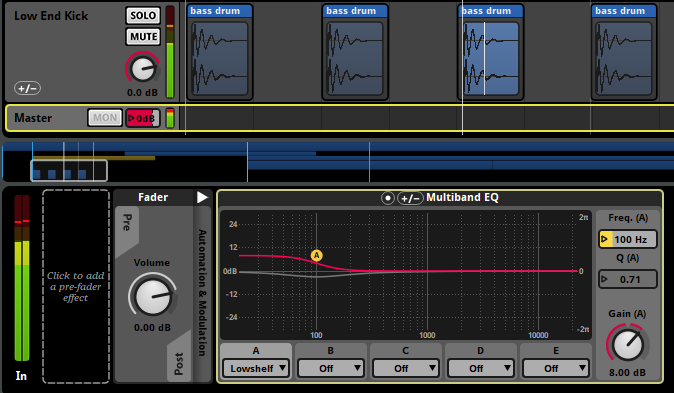Select the first bass drum clip
Screen dimensions: 674x393
pos(220,52)
